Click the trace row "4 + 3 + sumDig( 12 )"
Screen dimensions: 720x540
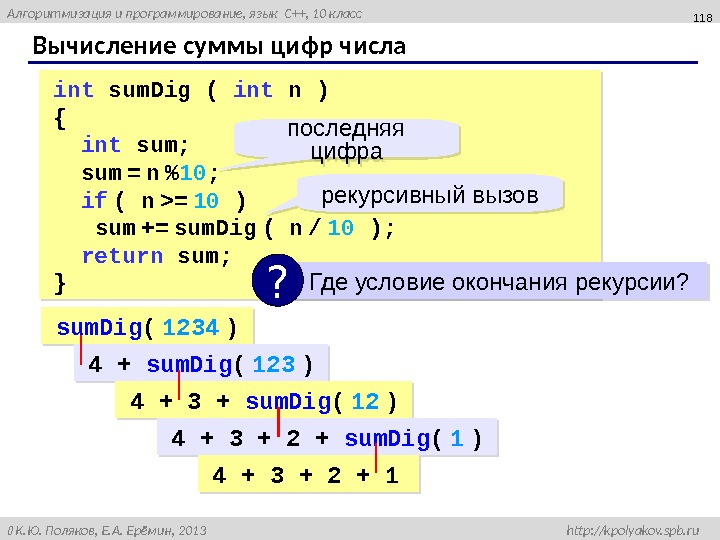point(264,400)
